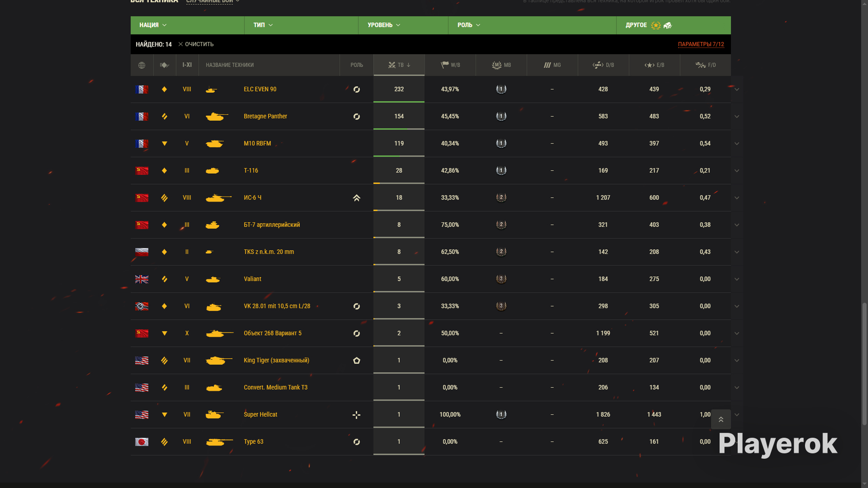
Task: Expand the M10 RBFM row details
Action: (737, 143)
